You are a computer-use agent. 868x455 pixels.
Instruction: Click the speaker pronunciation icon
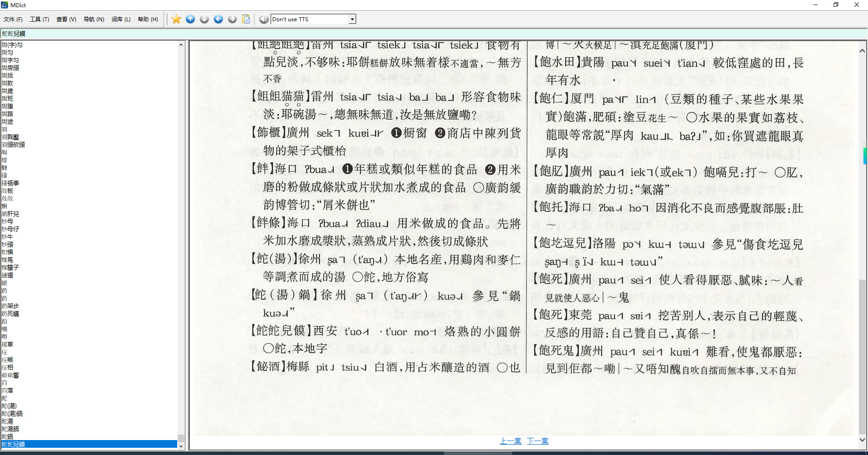click(x=264, y=19)
